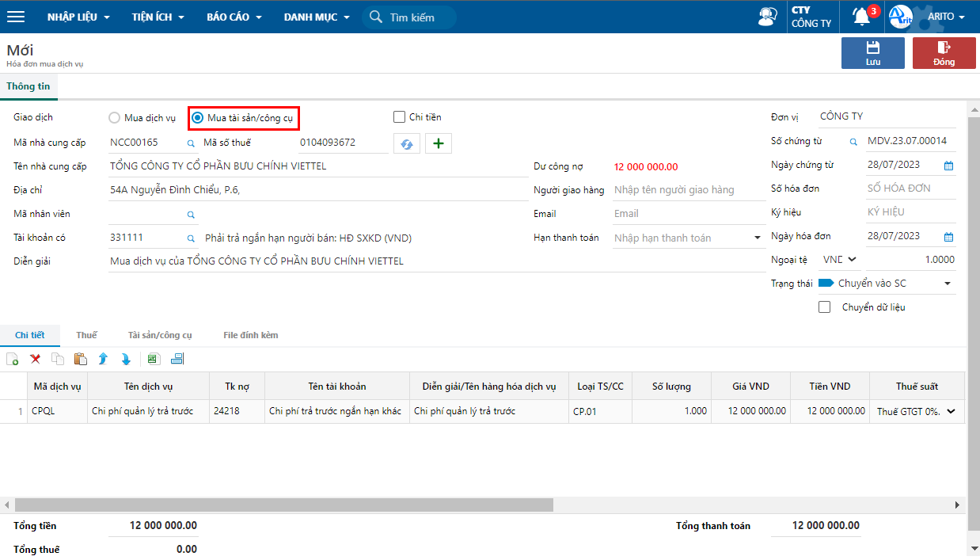Open the BÁO CÁO menu
This screenshot has width=980, height=560.
[234, 17]
